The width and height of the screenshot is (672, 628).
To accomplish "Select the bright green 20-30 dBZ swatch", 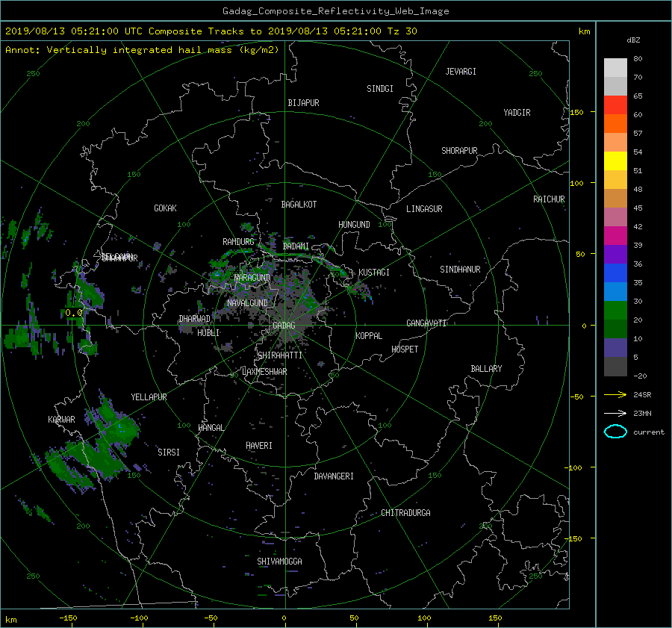I will 615,311.
